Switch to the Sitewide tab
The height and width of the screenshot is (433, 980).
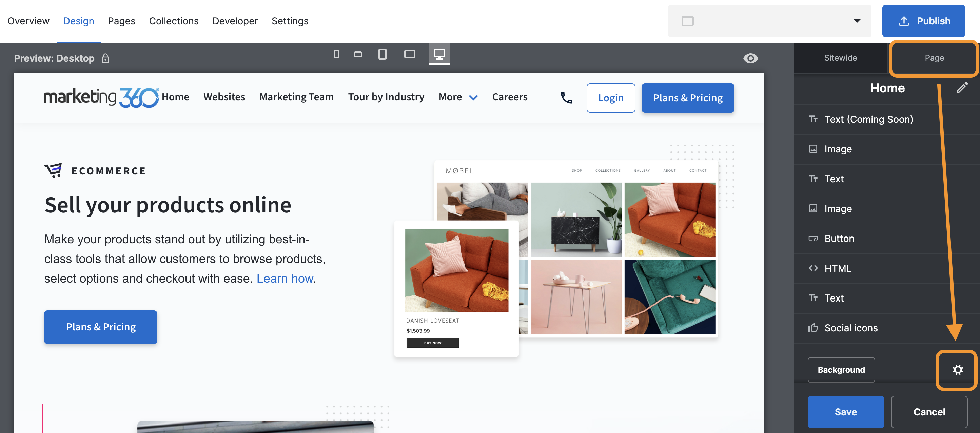840,58
